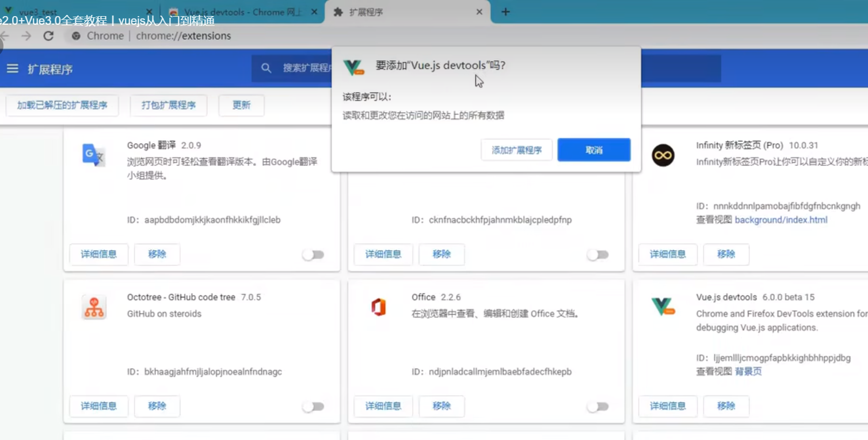Click the ID text bkhaagjahfmjljalopjnoealnfndnagc
The width and height of the screenshot is (868, 440).
click(213, 372)
